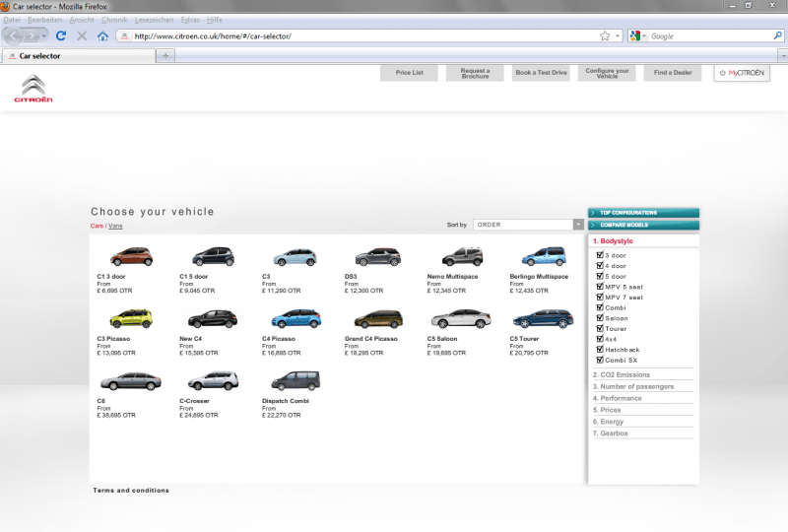
Task: Select the C-Crosser thumbnail
Action: click(213, 380)
